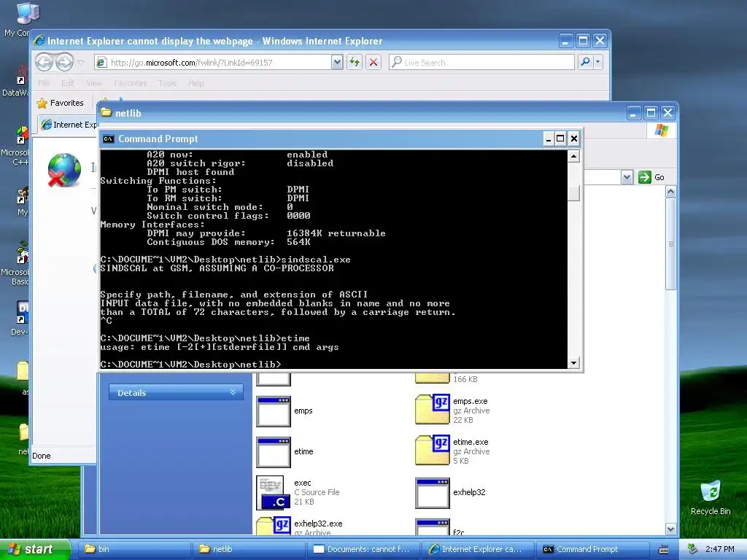Click the Live Search magnifier button
Image resolution: width=747 pixels, height=560 pixels.
[x=585, y=62]
